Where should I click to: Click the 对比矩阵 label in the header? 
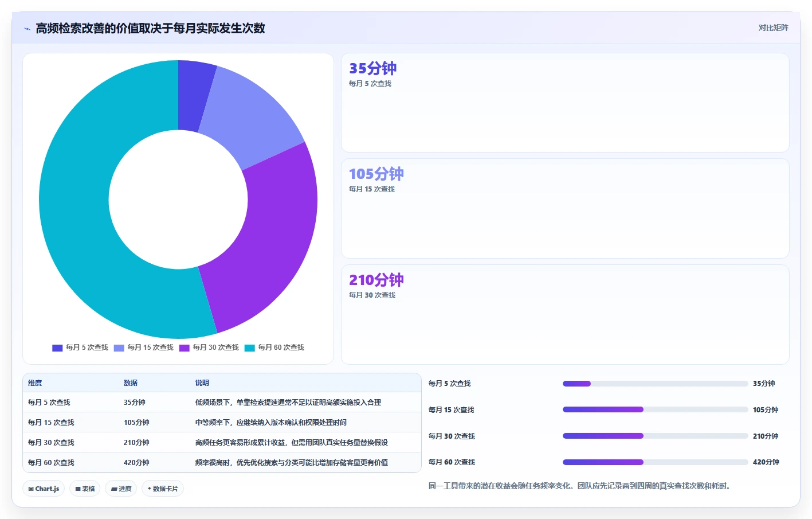coord(773,28)
